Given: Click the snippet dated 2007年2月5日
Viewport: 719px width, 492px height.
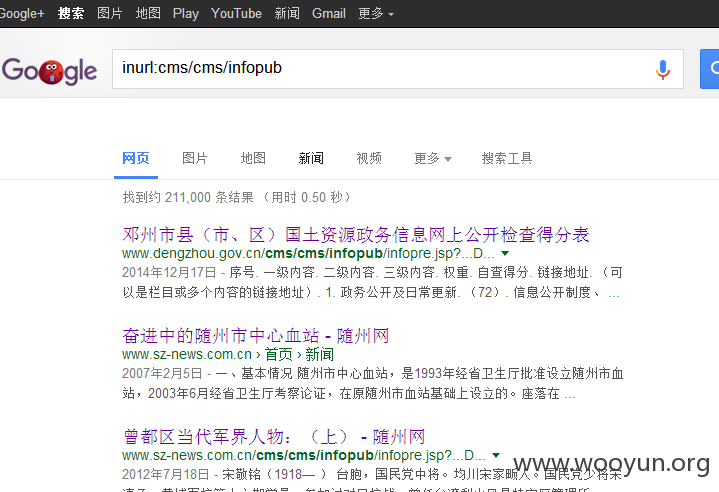Looking at the screenshot, I should click(372, 383).
